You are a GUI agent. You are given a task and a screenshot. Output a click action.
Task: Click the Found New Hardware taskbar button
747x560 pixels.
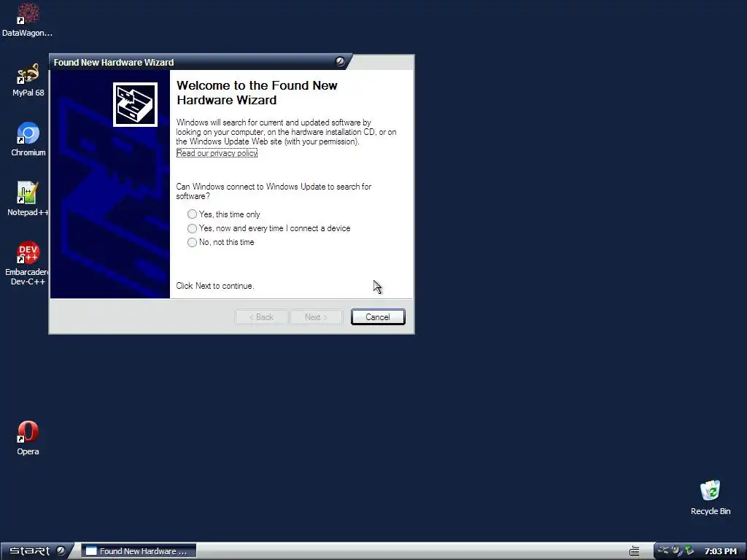point(139,551)
